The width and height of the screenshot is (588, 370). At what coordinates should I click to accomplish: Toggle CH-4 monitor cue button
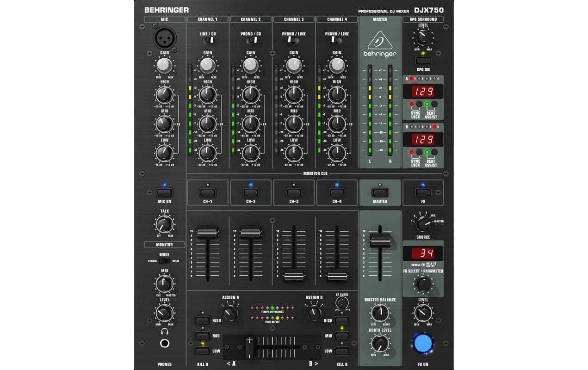tap(337, 193)
